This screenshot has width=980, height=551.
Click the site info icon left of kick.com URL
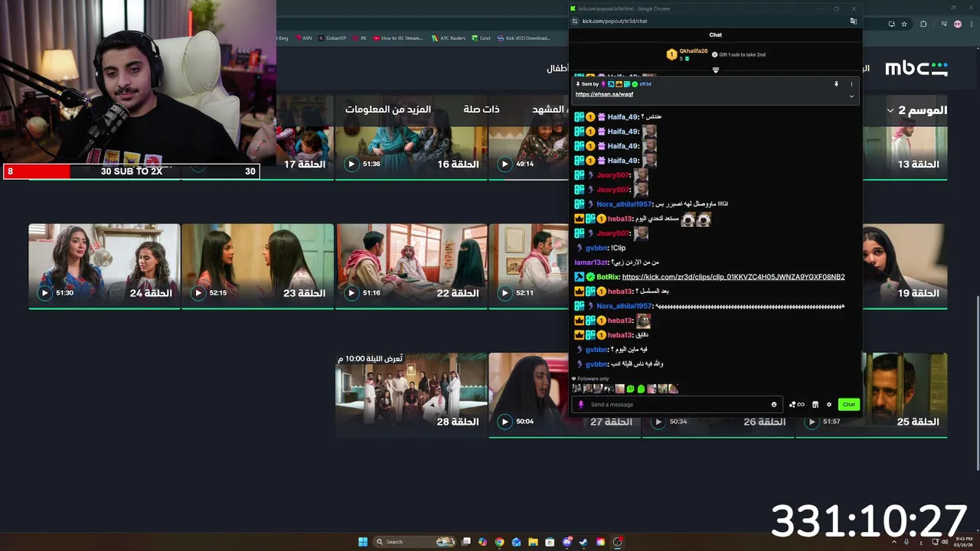tap(574, 21)
